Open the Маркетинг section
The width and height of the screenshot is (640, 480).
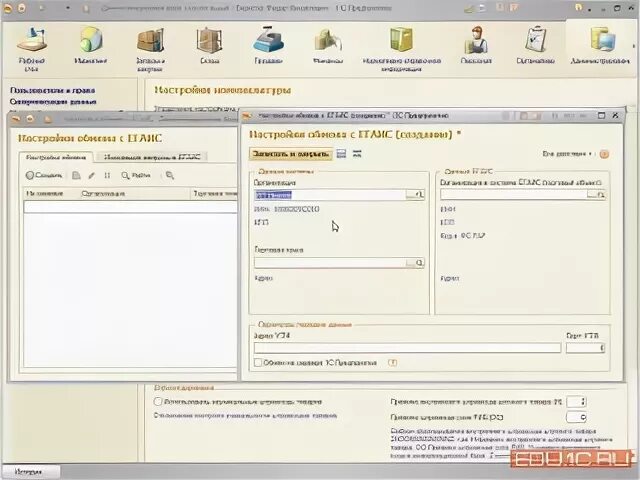coord(91,45)
